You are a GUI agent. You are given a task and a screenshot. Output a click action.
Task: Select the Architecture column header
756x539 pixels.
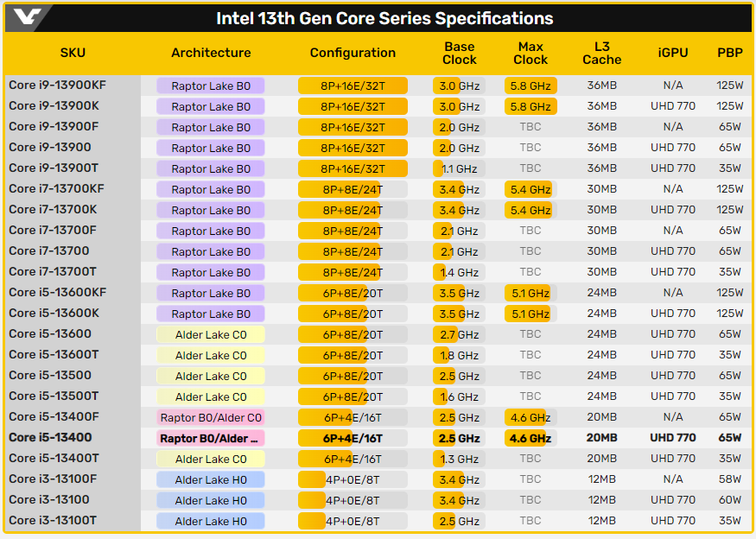(x=211, y=53)
